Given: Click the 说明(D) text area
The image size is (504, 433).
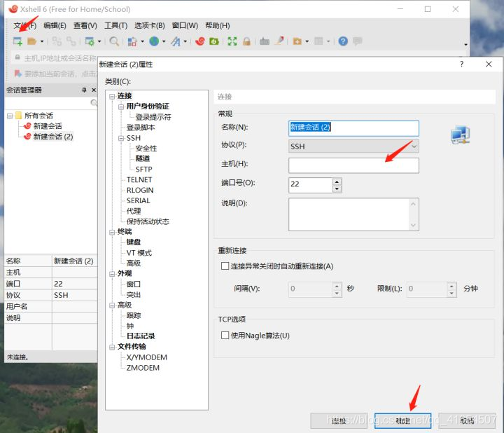Looking at the screenshot, I should 353,214.
